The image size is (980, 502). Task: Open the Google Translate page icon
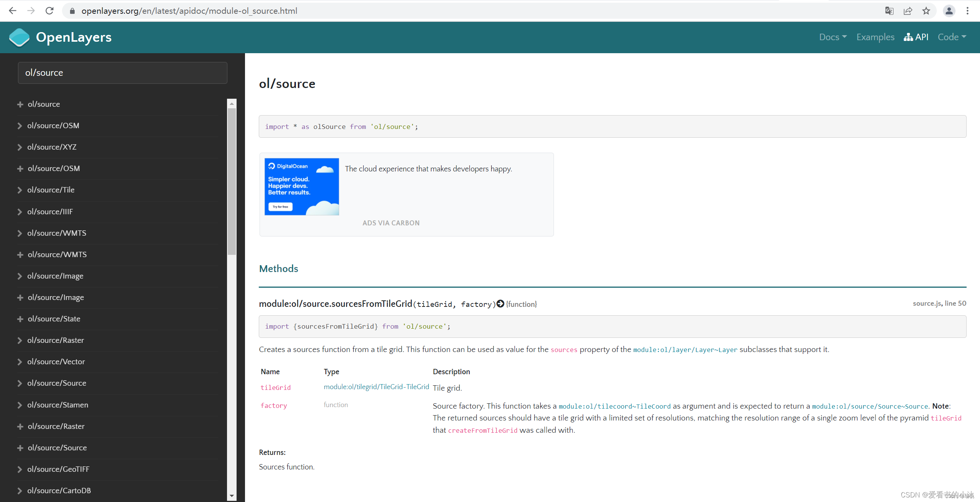click(889, 11)
